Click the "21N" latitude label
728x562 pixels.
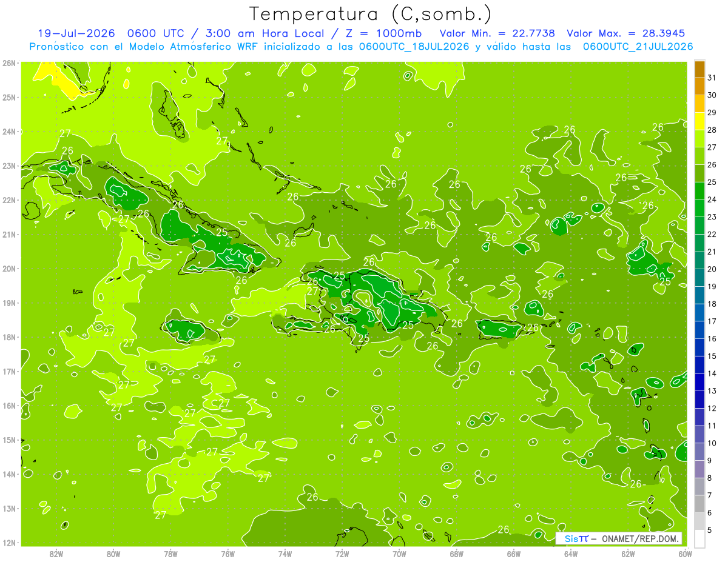click(8, 234)
